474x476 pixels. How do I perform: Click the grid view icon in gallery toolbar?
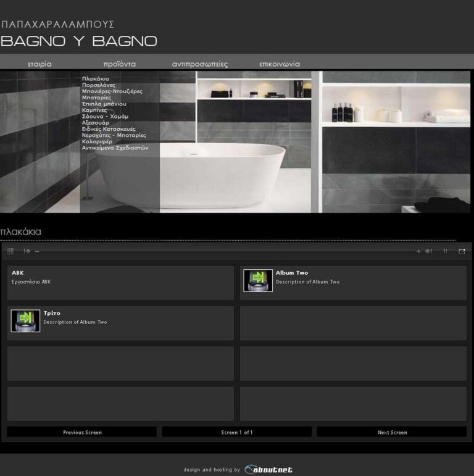[10, 251]
